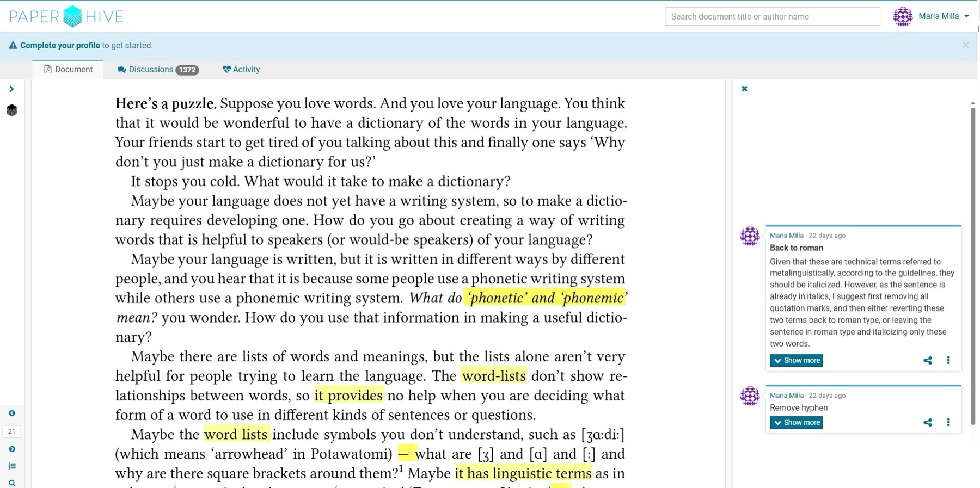980x488 pixels.
Task: Share the 'Remove hyphen' comment
Action: [928, 423]
